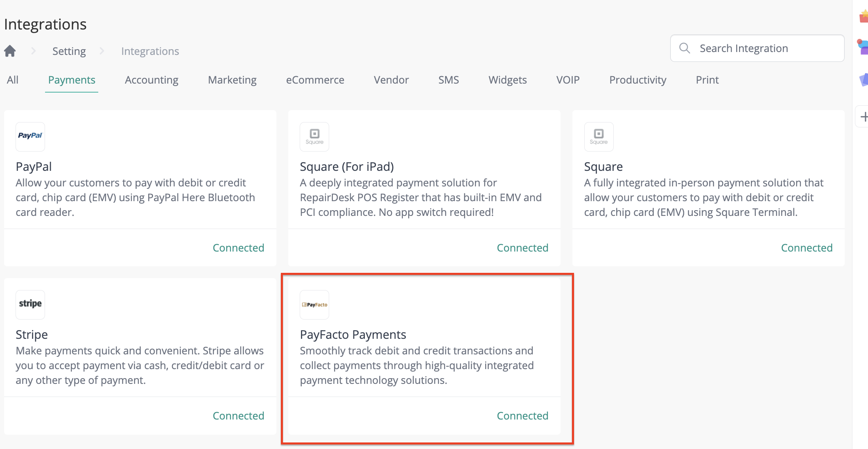This screenshot has width=868, height=449.
Task: Open the All integrations tab
Action: (x=13, y=80)
